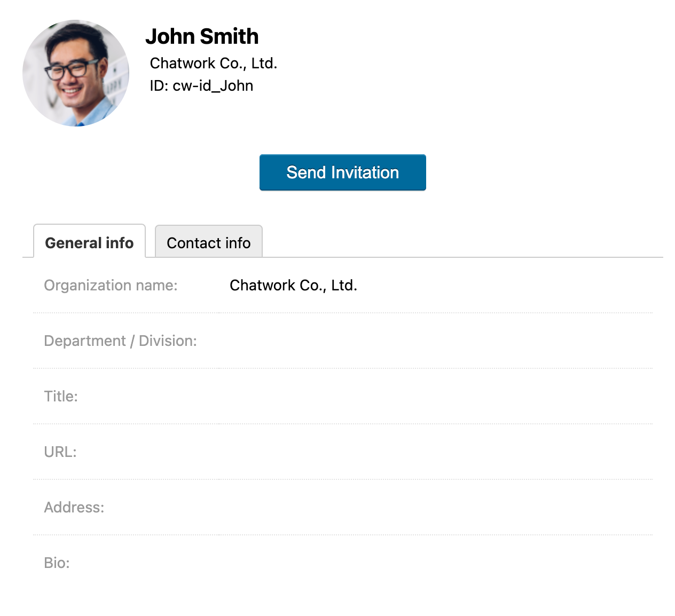
Task: Click the empty value area beside Address
Action: point(436,507)
